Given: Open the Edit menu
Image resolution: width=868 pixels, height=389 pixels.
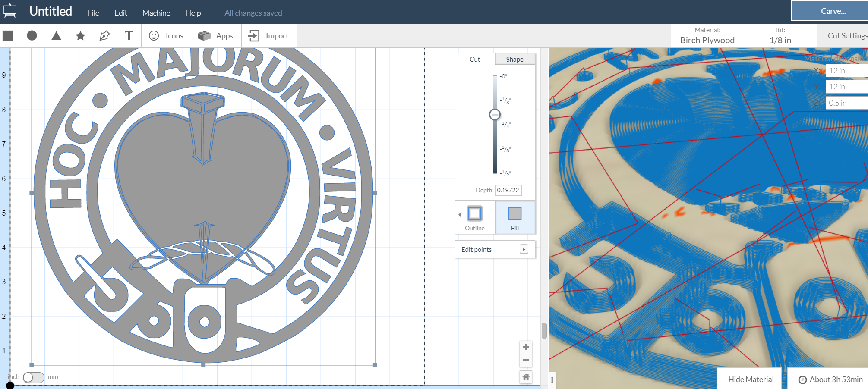Looking at the screenshot, I should tap(121, 13).
